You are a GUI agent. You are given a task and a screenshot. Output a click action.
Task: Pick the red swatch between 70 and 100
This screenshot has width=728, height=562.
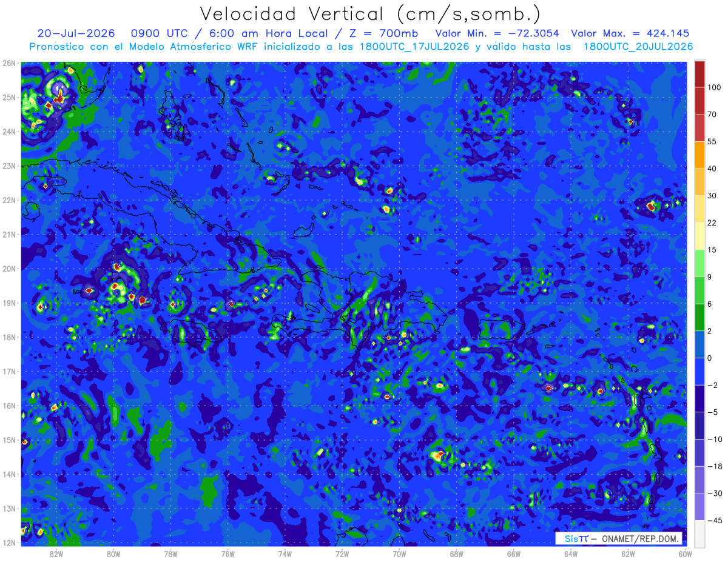(x=699, y=101)
